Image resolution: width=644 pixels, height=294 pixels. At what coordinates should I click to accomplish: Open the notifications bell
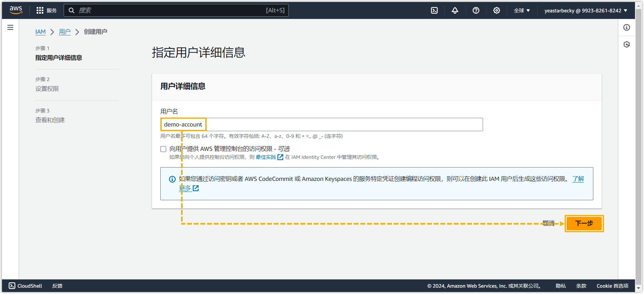[455, 10]
